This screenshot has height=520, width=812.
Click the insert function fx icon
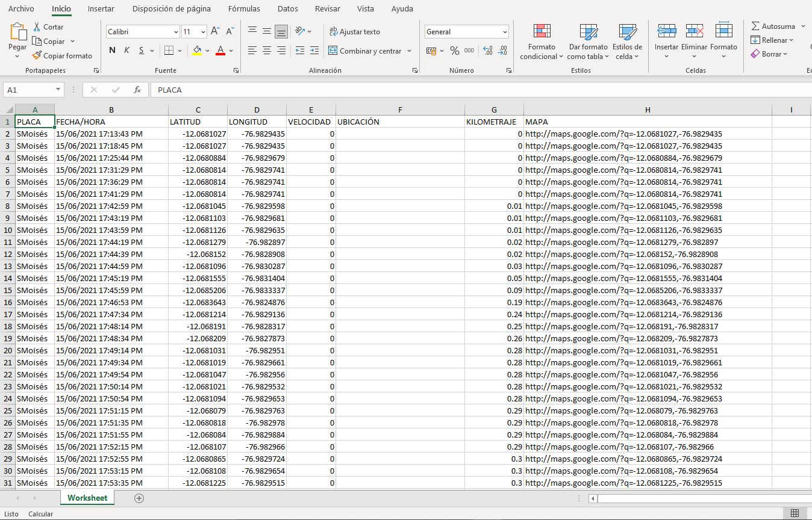[x=137, y=90]
